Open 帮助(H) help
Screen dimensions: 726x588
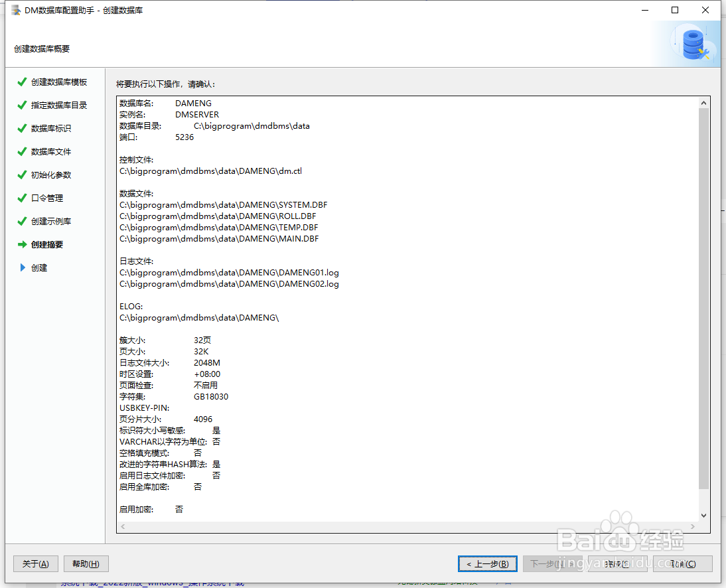[86, 563]
